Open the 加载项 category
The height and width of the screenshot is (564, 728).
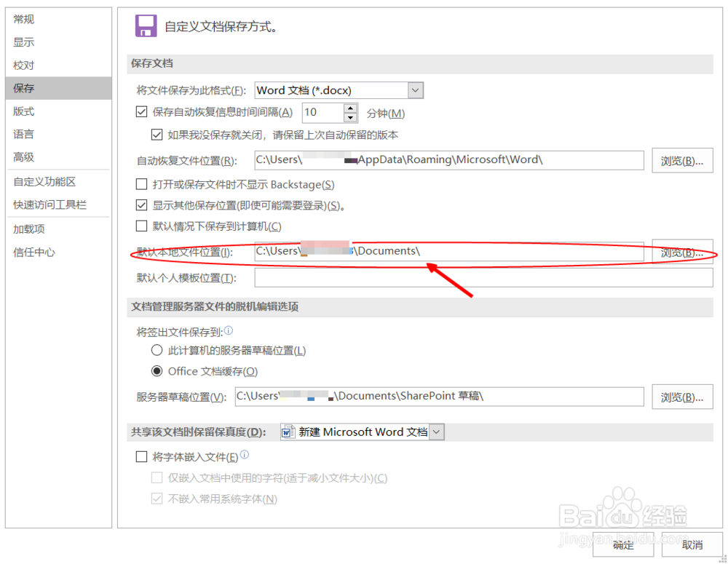(x=58, y=229)
